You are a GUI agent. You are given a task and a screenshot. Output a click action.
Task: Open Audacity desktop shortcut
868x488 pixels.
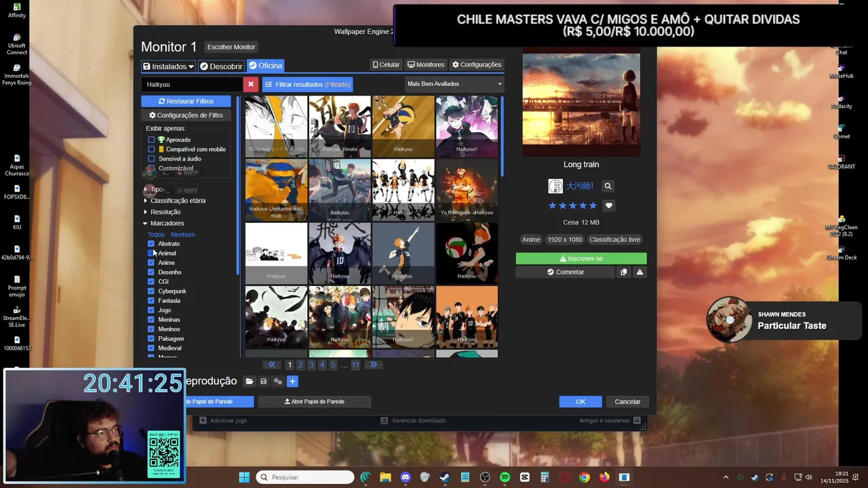click(842, 102)
